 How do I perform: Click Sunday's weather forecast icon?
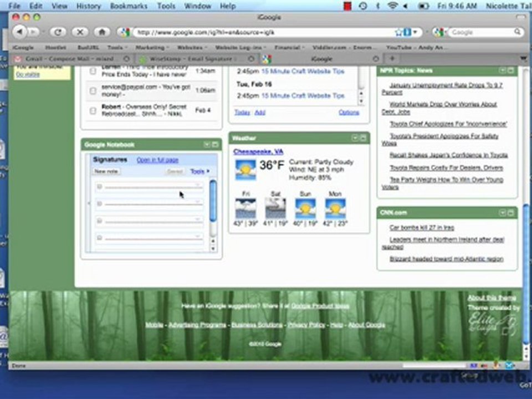(305, 208)
